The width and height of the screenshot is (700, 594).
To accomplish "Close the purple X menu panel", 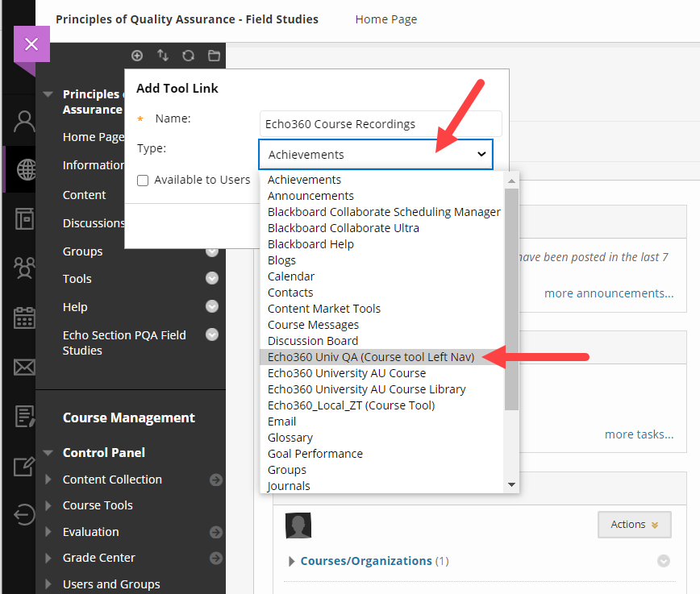I will coord(31,44).
